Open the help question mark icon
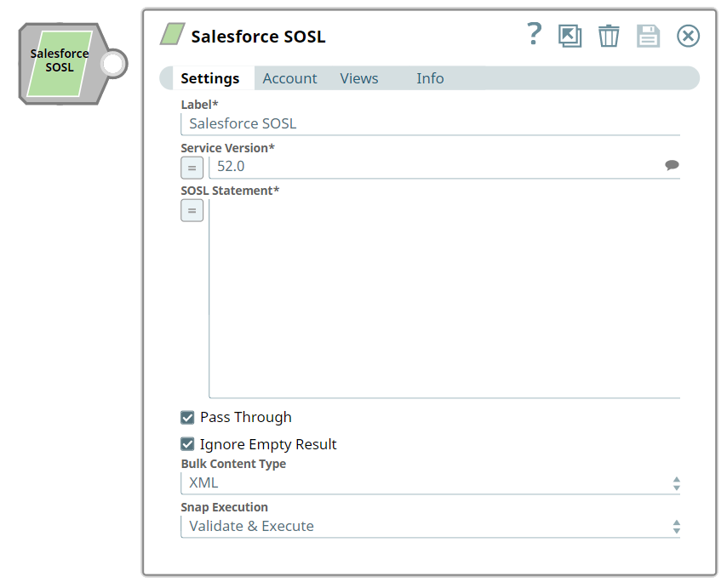The image size is (727, 588). (x=535, y=34)
